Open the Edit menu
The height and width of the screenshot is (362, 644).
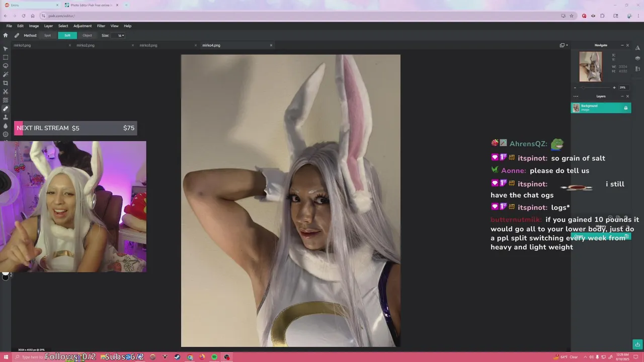point(20,26)
